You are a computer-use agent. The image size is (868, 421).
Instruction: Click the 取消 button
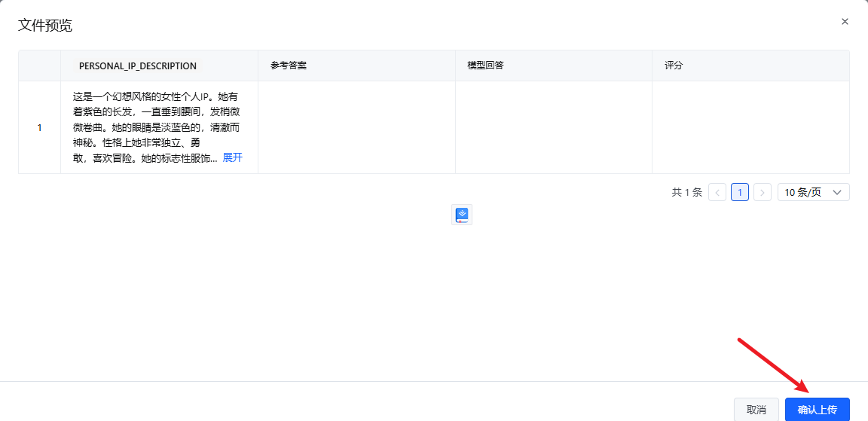756,410
